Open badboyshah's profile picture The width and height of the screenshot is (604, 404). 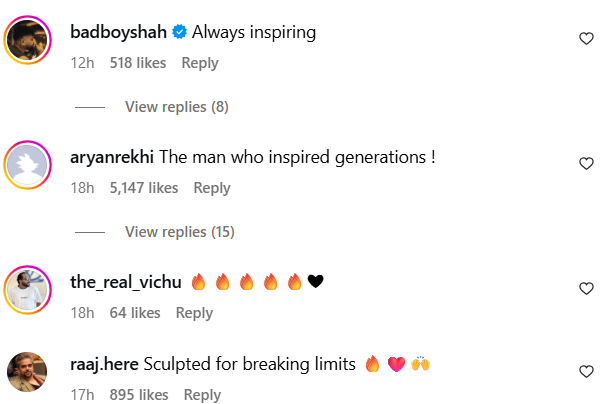point(29,42)
